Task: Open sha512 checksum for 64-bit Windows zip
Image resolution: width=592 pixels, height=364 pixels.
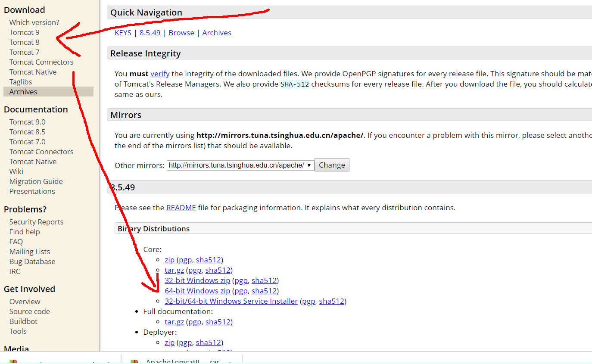Action: tap(264, 291)
